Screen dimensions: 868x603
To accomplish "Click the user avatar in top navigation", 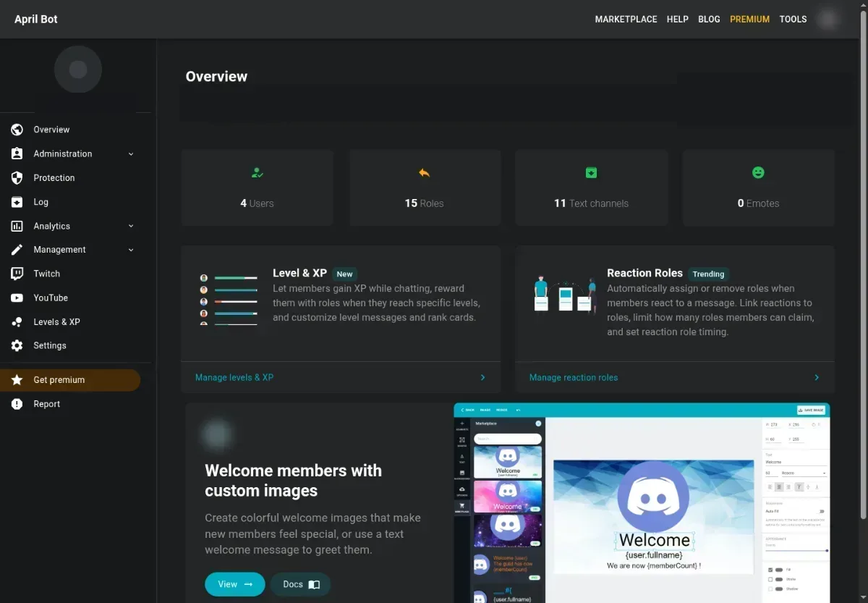I will pos(828,20).
